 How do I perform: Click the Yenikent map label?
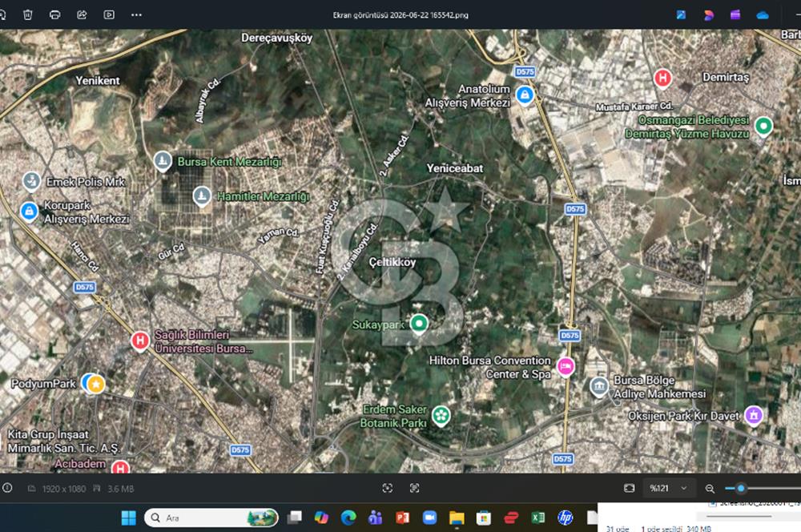(x=98, y=80)
